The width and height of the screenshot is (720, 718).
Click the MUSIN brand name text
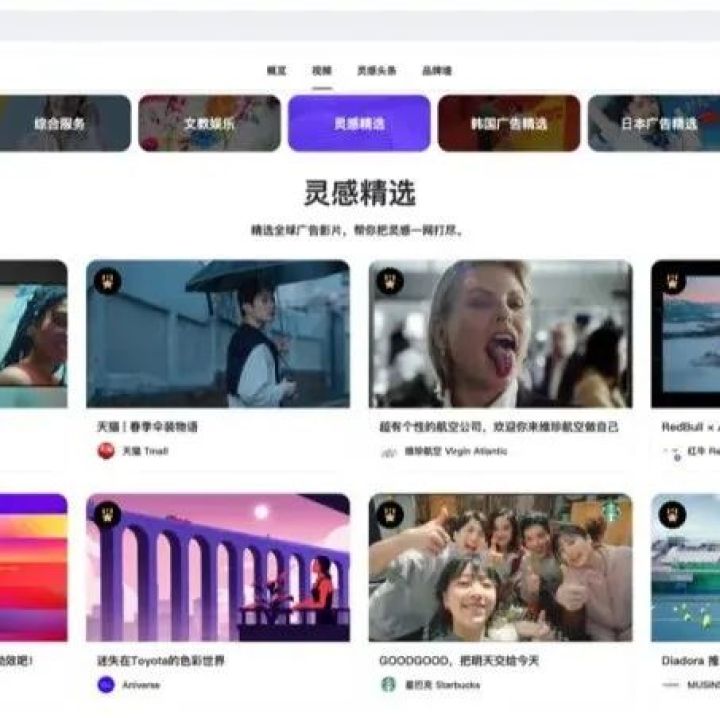[x=703, y=685]
